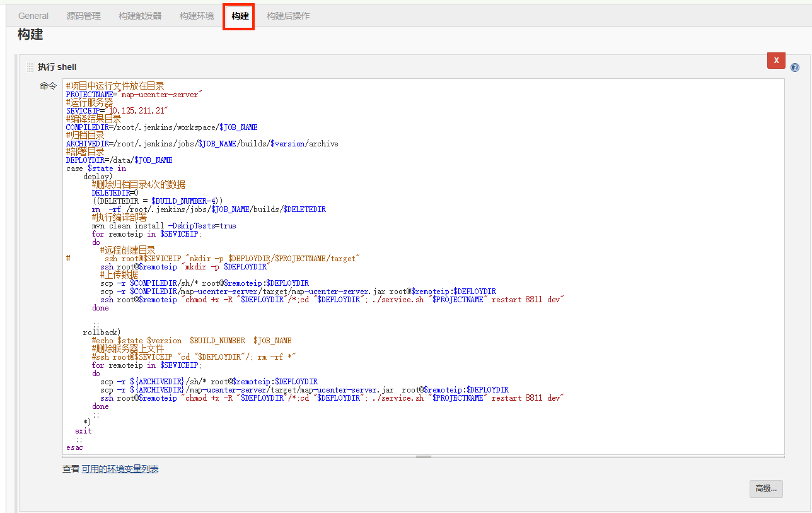Viewport: 812px width, 513px height.
Task: Click the DELETEDIR=0 line
Action: tap(115, 193)
